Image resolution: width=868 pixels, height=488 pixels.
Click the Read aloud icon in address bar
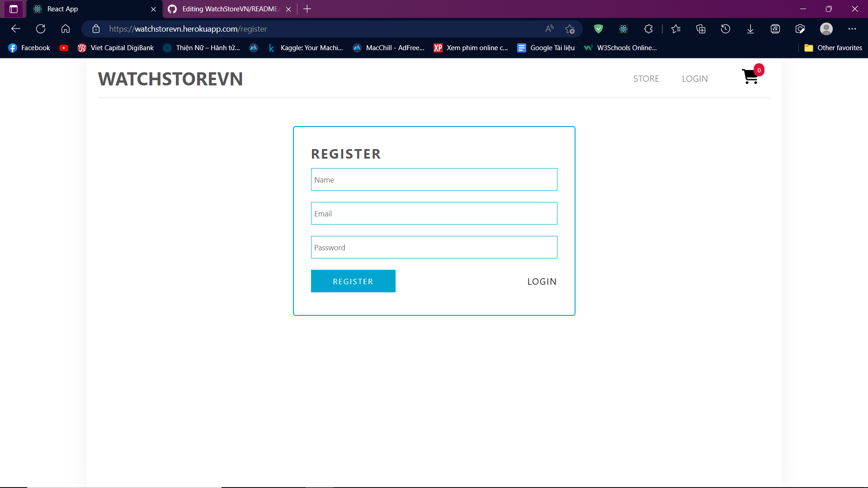tap(549, 29)
